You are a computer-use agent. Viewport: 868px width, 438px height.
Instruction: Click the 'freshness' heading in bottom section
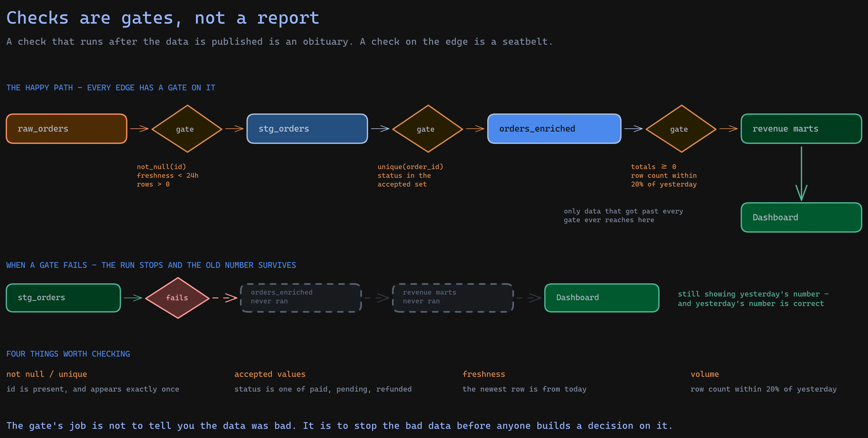(x=483, y=374)
